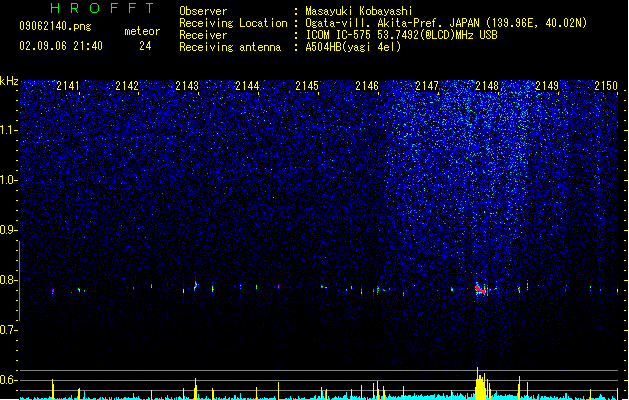Viewport: 629px width, 400px height.
Task: Click time marker 2150
Action: click(x=606, y=86)
